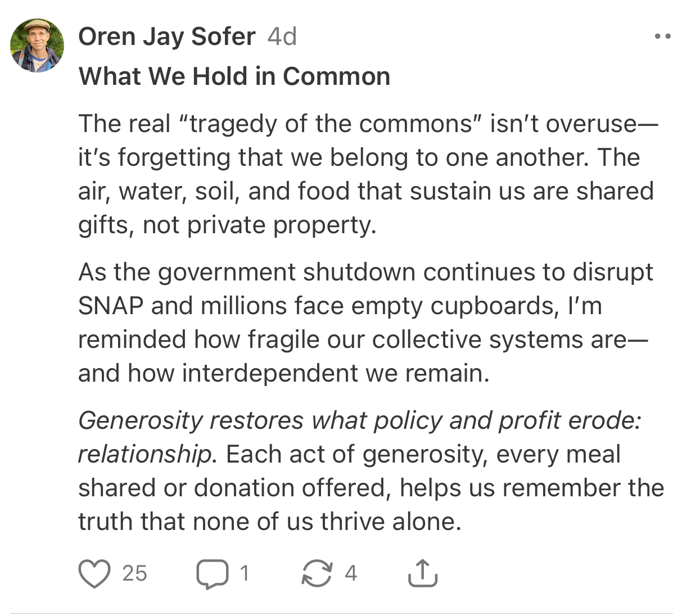Like the post with the heart icon
This screenshot has width=673, height=616.
[94, 573]
